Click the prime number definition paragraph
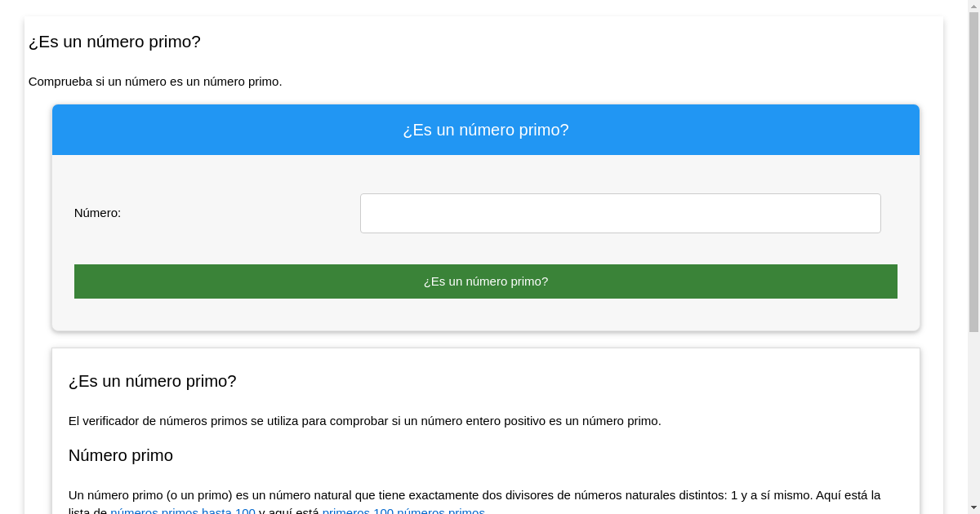The height and width of the screenshot is (514, 980). [x=474, y=495]
